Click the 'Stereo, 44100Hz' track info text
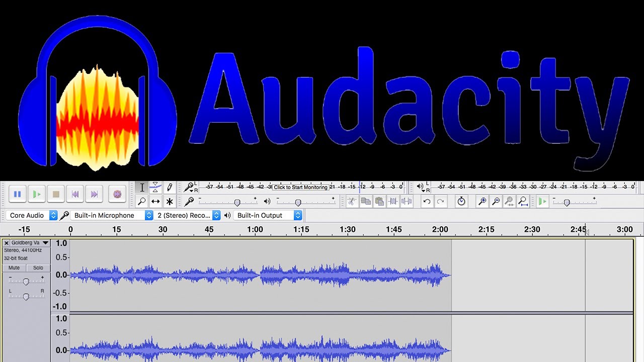The image size is (644, 362). tap(23, 250)
